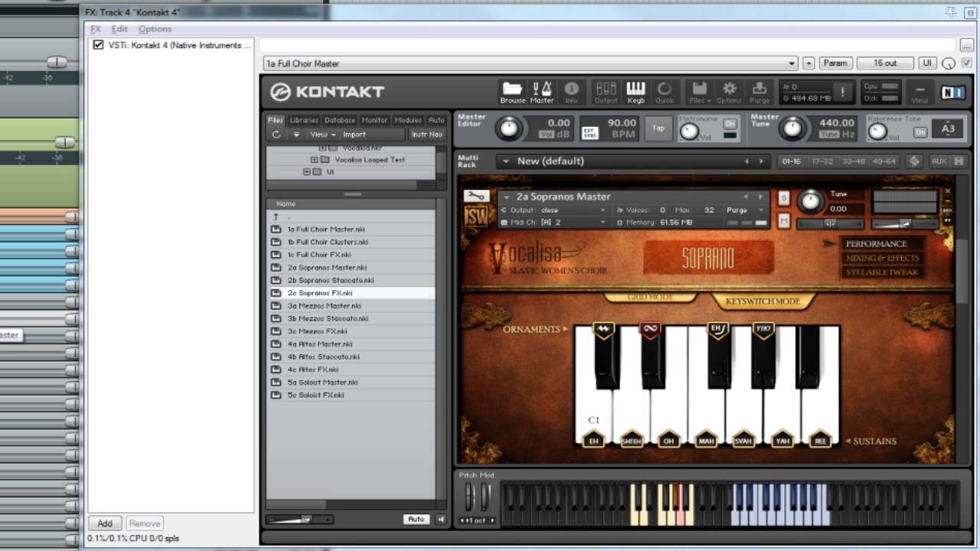
Task: Toggle the Auto preview button
Action: [416, 519]
